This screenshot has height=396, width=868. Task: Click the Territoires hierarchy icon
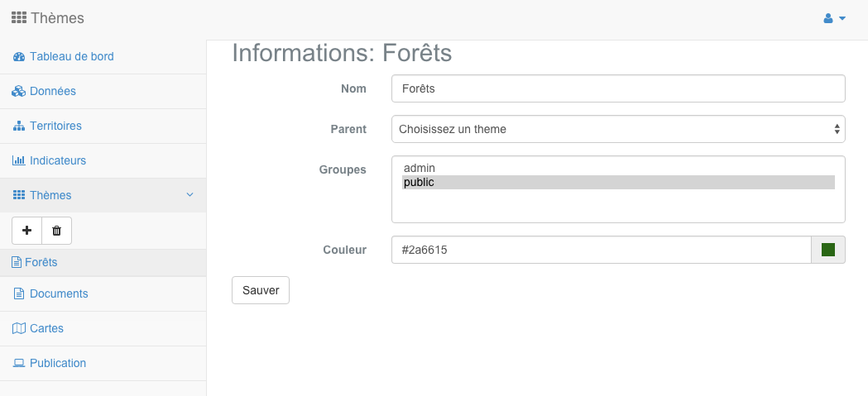click(x=19, y=126)
